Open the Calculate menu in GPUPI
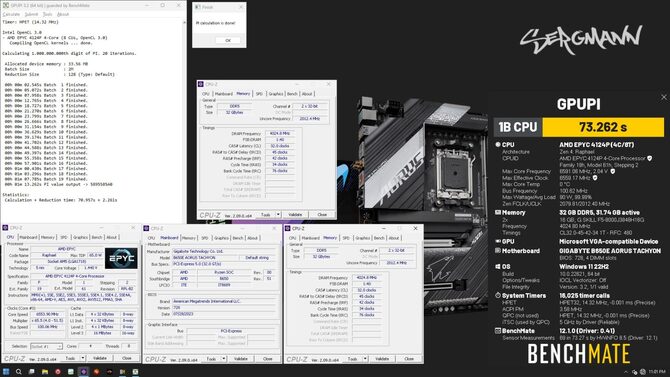This screenshot has height=377, width=670. tap(11, 14)
